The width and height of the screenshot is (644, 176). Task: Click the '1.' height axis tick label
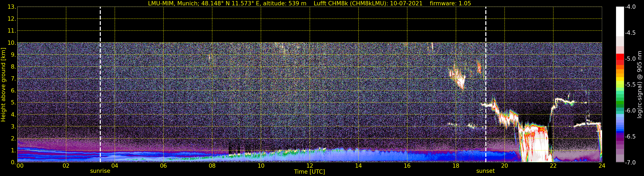pos(13,151)
